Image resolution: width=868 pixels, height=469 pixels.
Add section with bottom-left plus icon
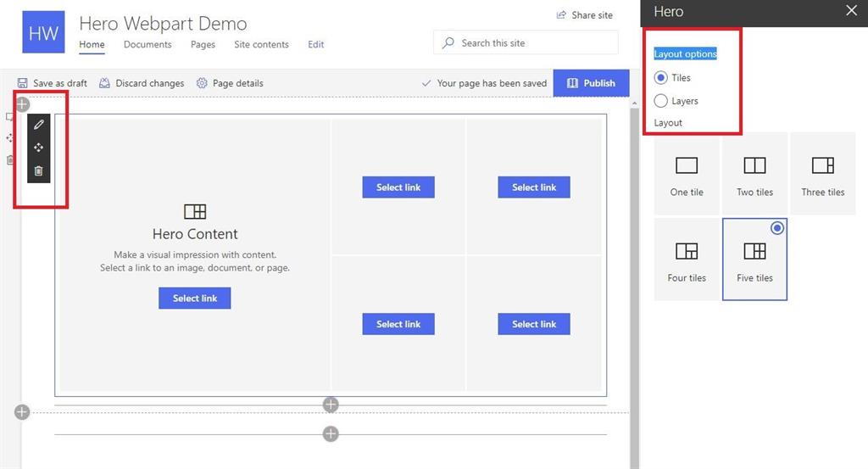coord(22,412)
